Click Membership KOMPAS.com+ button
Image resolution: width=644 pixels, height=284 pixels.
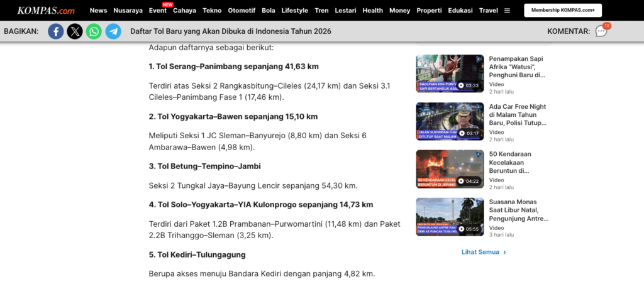click(x=563, y=11)
